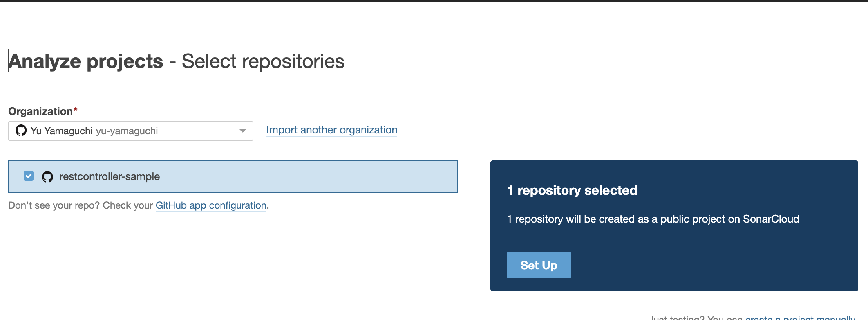Click the GitHub icon in the Organization selector
This screenshot has height=320, width=868.
point(21,131)
